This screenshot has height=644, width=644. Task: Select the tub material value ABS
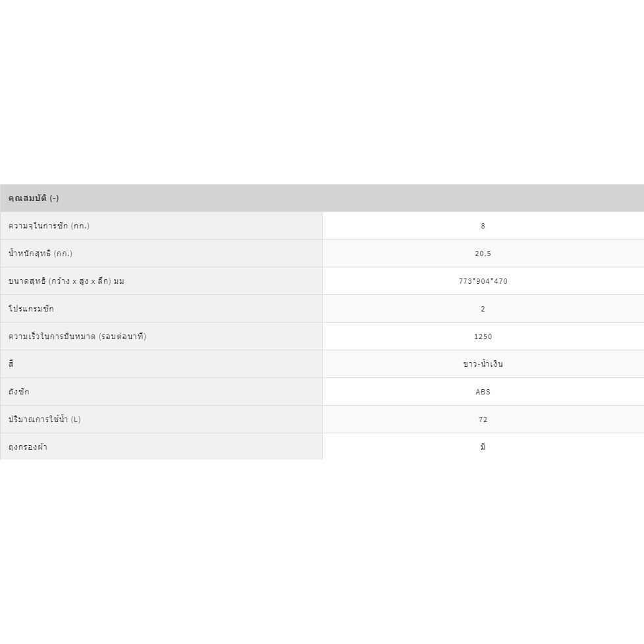483,392
